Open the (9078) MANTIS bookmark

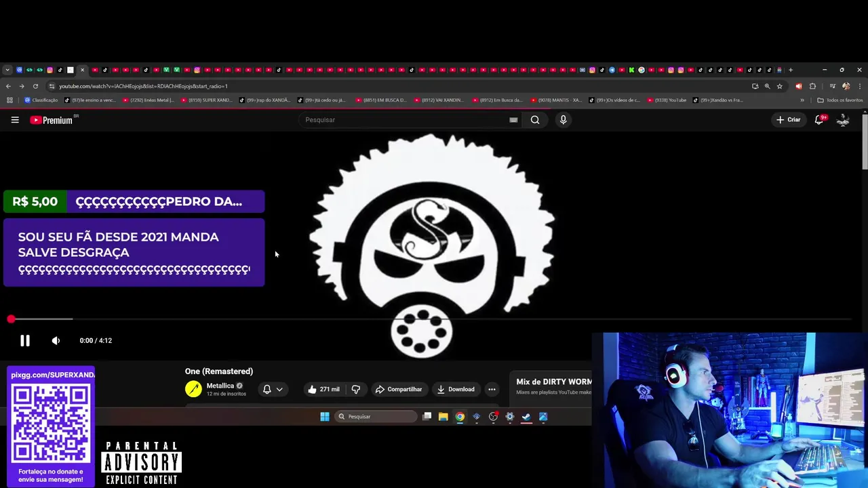(x=556, y=100)
